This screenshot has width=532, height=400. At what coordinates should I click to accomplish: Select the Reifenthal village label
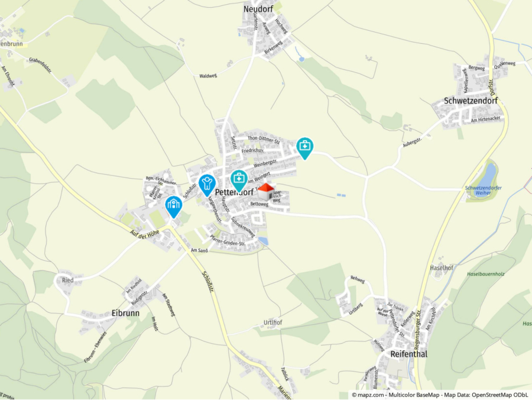(409, 354)
